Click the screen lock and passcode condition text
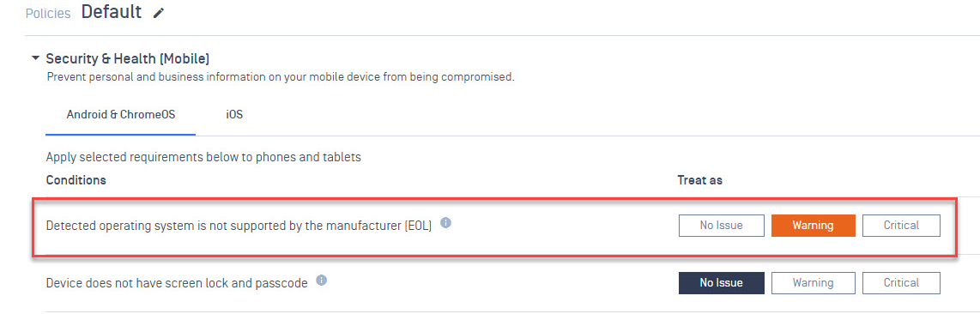Screen dimensions: 980x314 coord(177,283)
